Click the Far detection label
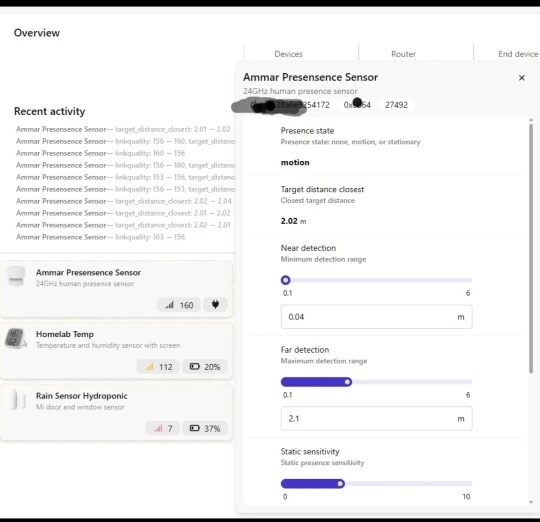 point(305,350)
